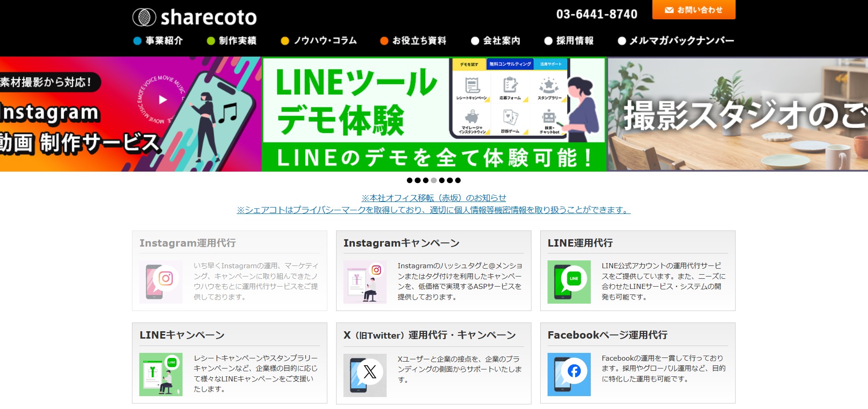This screenshot has width=868, height=409.
Task: Click the Facebook logo phone icon
Action: coord(569,374)
